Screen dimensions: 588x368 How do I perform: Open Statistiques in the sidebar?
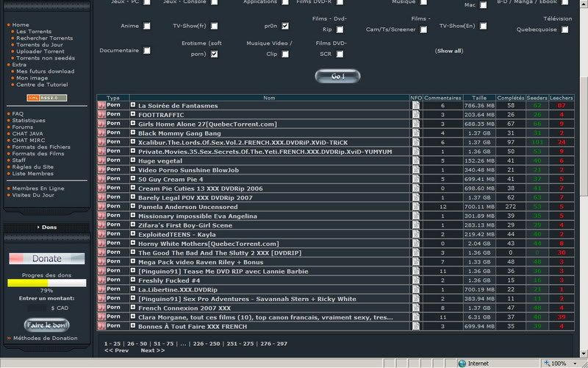coord(29,121)
